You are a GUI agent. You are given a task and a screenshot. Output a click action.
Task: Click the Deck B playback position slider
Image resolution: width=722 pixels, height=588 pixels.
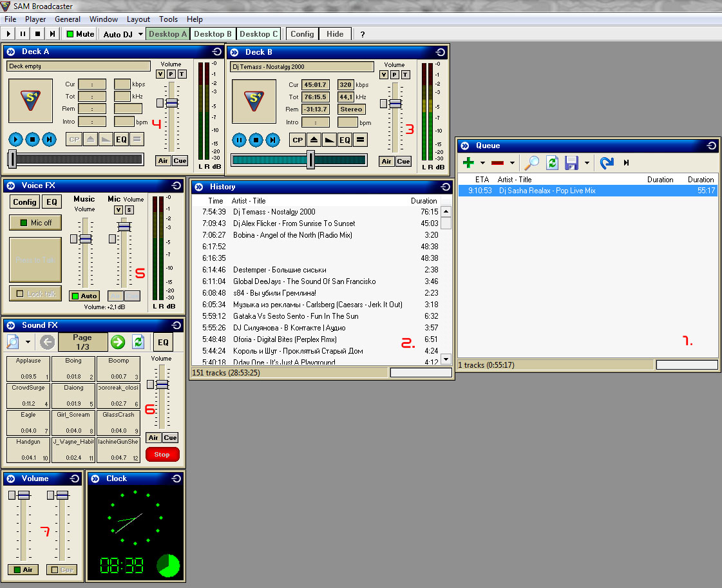(311, 159)
